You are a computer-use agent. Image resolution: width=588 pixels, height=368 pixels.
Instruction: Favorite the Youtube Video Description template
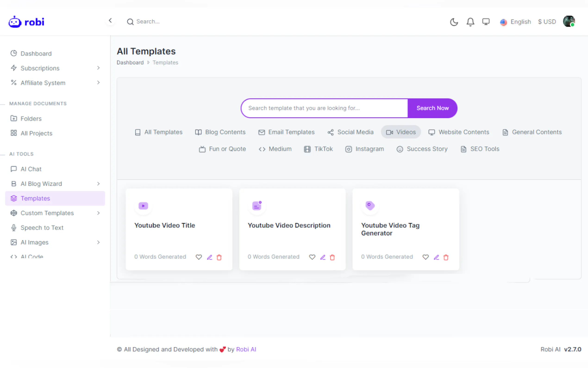click(x=312, y=257)
